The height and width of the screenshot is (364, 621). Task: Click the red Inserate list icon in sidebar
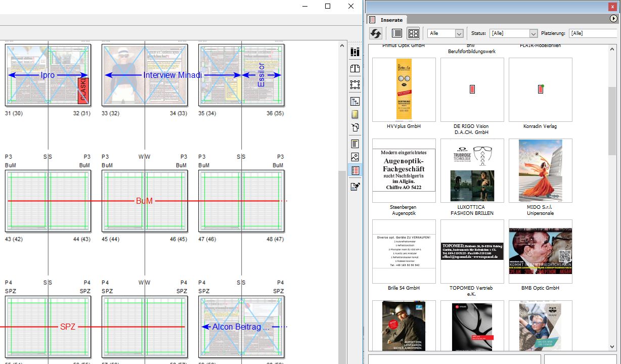coord(355,170)
